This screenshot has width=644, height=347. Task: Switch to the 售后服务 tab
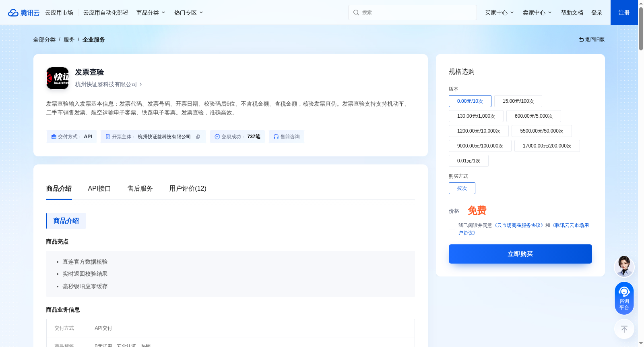pyautogui.click(x=140, y=188)
